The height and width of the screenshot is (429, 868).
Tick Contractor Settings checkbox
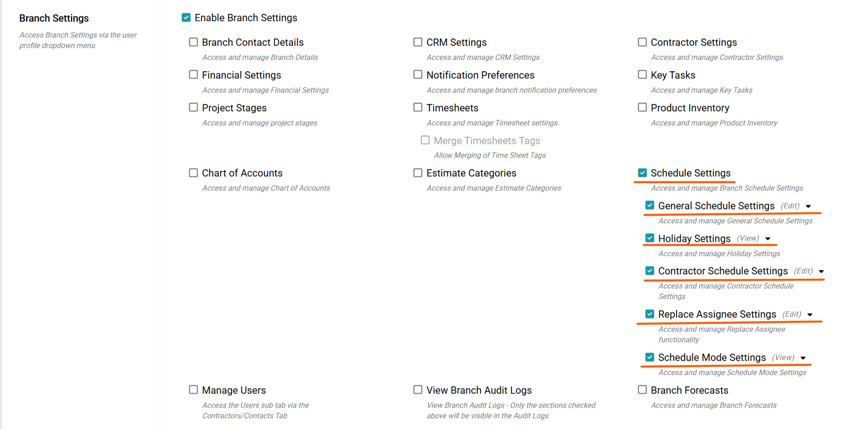642,42
